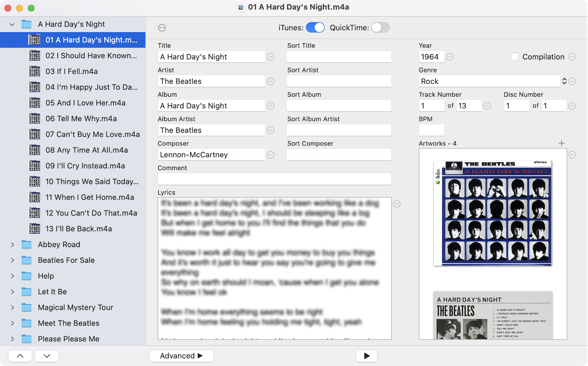588x366 pixels.
Task: Open the ellipsis options menu icon
Action: (162, 28)
